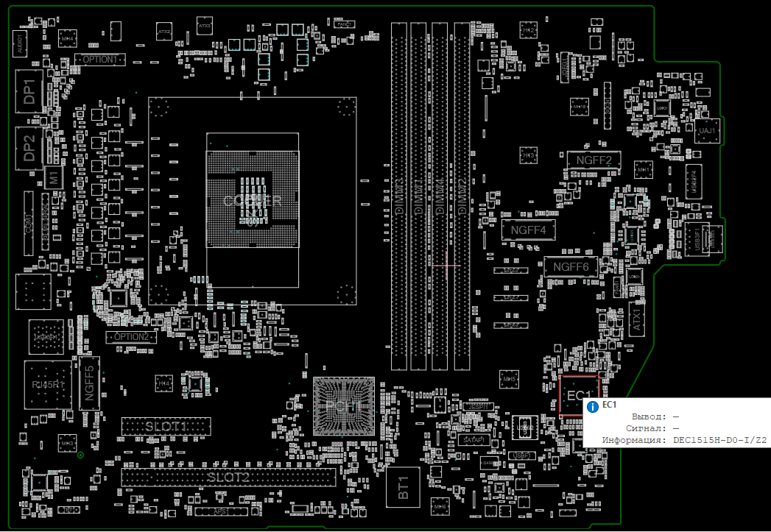Viewport: 771px width, 532px height.
Task: Select the DP1 DisplayPort connector
Action: pyautogui.click(x=29, y=91)
